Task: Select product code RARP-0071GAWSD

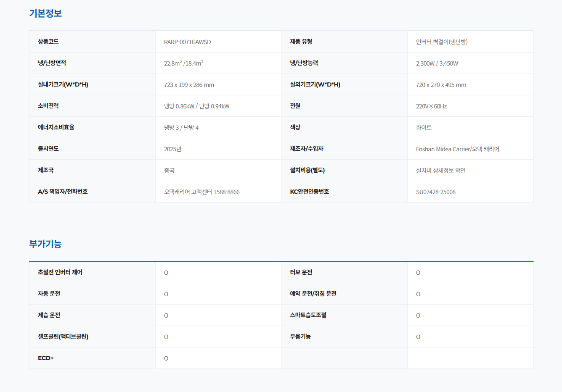Action: [187, 42]
